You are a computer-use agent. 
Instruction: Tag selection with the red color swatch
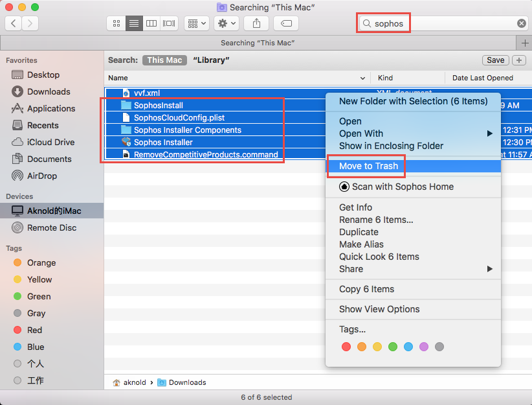point(346,347)
